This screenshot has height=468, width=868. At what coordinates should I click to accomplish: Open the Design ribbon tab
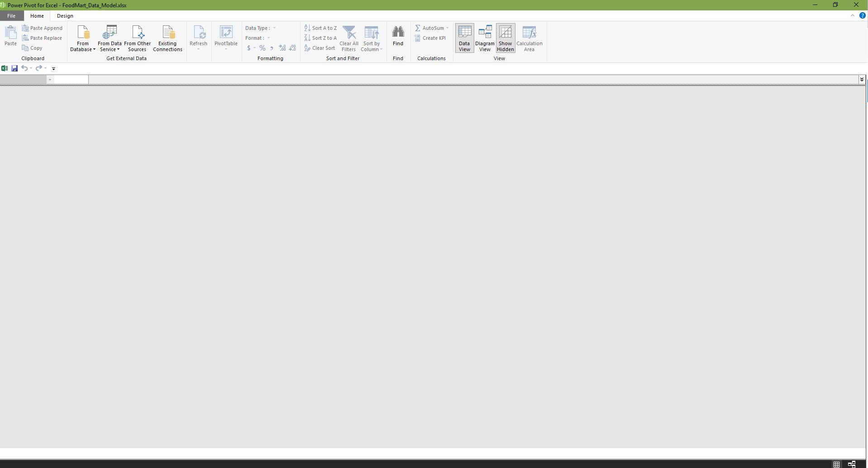(x=65, y=16)
